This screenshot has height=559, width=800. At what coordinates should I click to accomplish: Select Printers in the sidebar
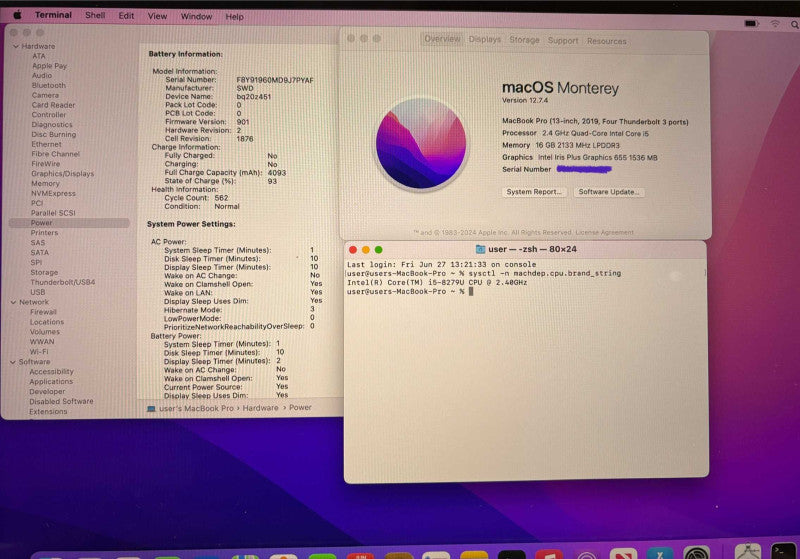coord(44,233)
